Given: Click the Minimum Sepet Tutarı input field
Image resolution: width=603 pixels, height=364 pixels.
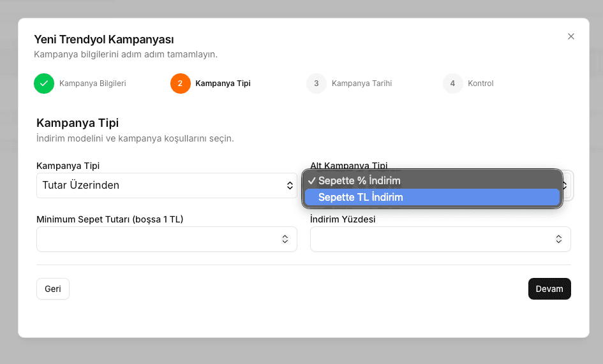Looking at the screenshot, I should (x=167, y=239).
